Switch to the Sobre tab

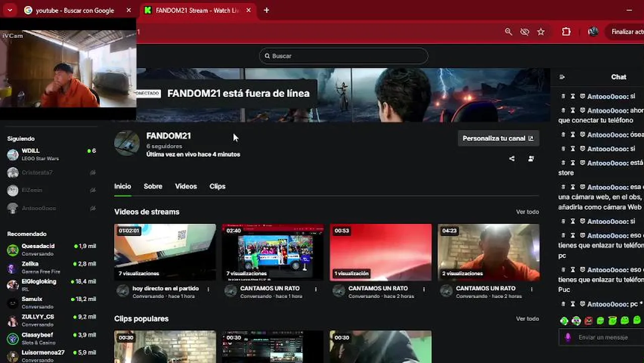pos(153,186)
